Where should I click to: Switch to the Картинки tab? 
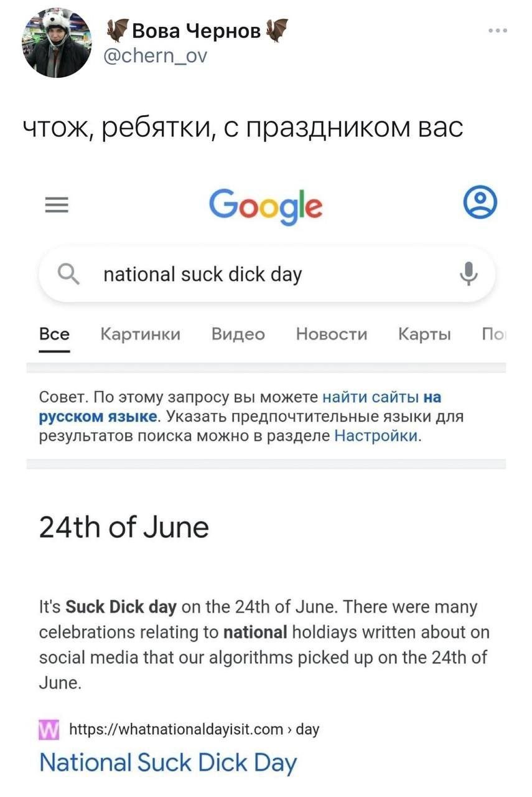point(141,334)
